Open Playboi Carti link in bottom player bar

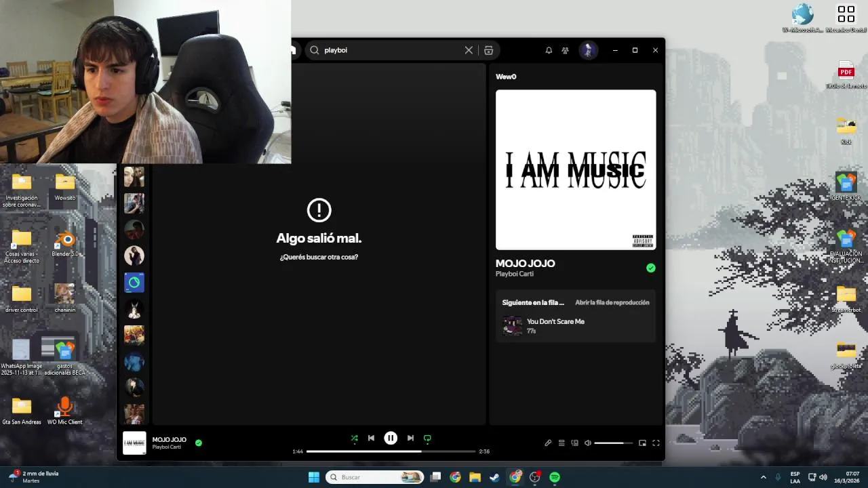[167, 447]
